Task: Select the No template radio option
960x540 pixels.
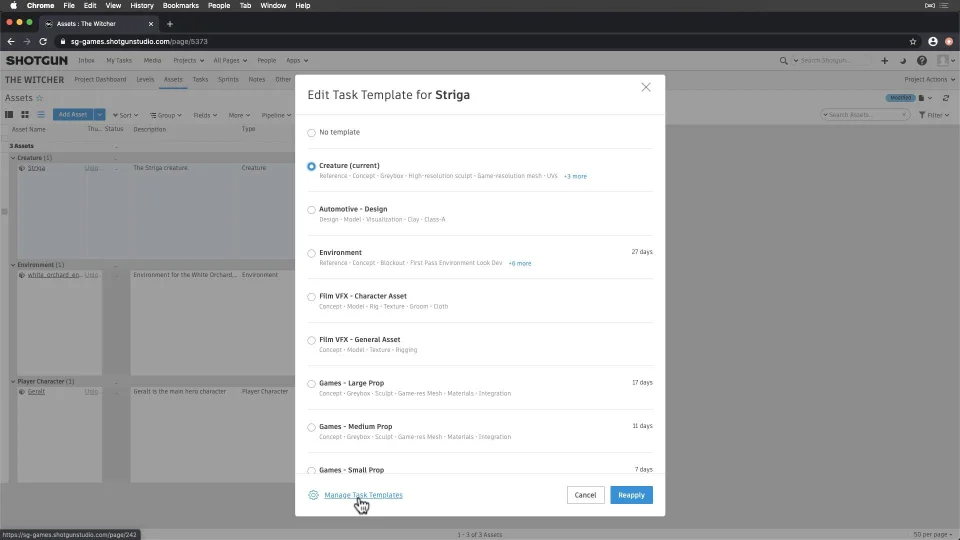Action: [311, 133]
